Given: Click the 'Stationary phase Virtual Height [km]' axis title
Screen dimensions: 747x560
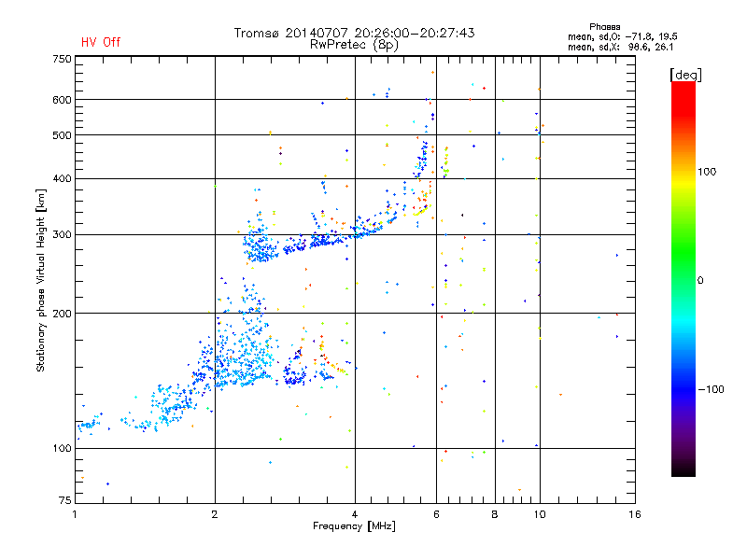Looking at the screenshot, I should (41, 281).
